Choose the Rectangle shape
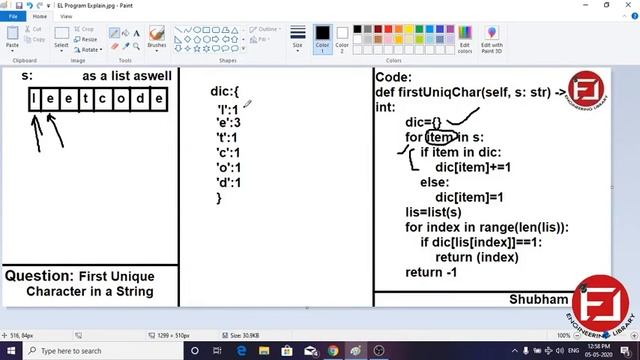This screenshot has width=640, height=360. [206, 30]
